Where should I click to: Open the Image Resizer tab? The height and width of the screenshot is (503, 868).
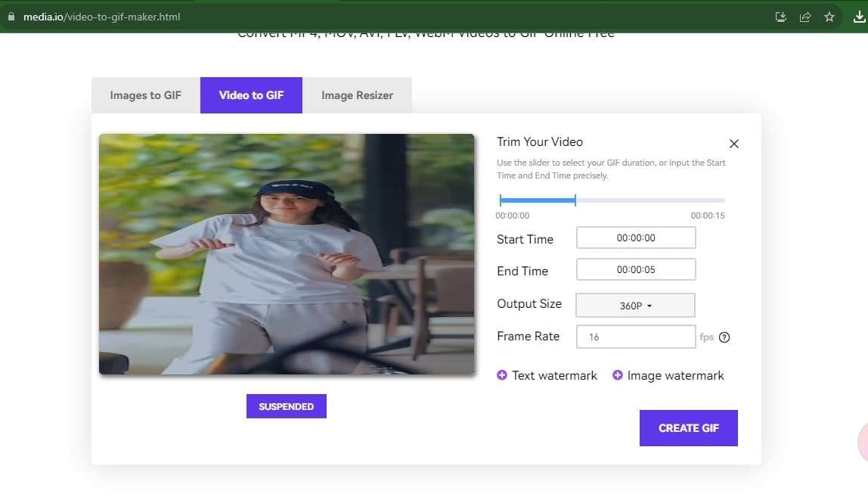point(358,95)
